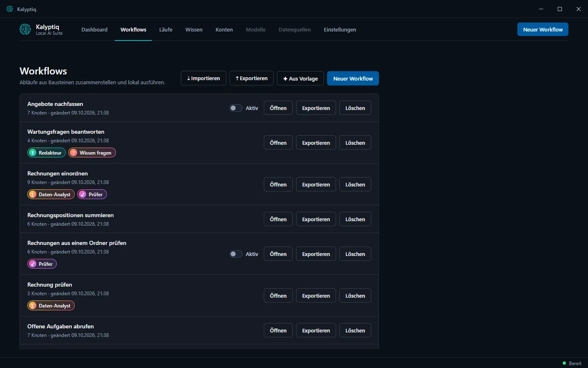Viewport: 588px width, 368px height.
Task: Open the Rechnung prüfen workflow
Action: coord(278,296)
